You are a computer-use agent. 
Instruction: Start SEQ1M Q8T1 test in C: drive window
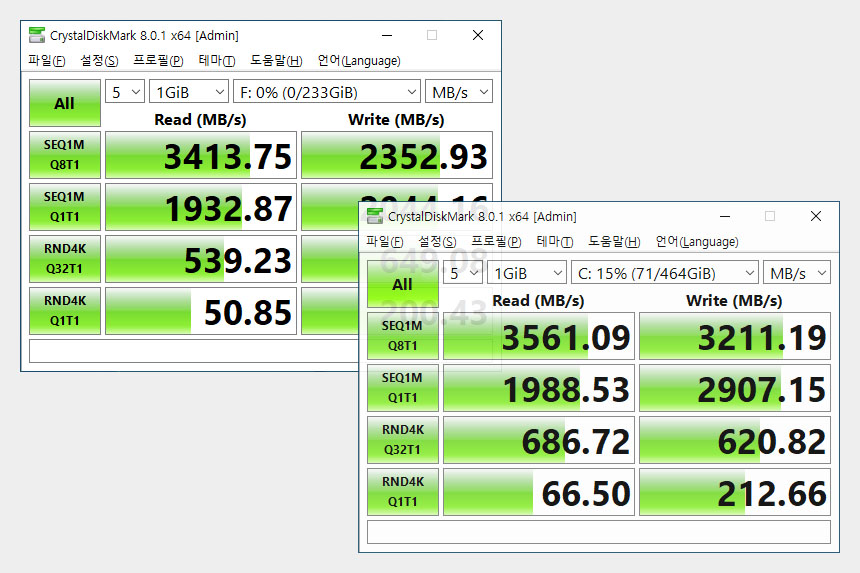pyautogui.click(x=403, y=336)
